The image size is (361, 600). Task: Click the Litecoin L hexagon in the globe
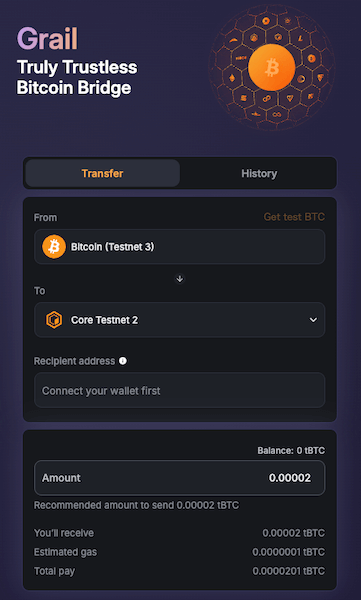point(300,40)
